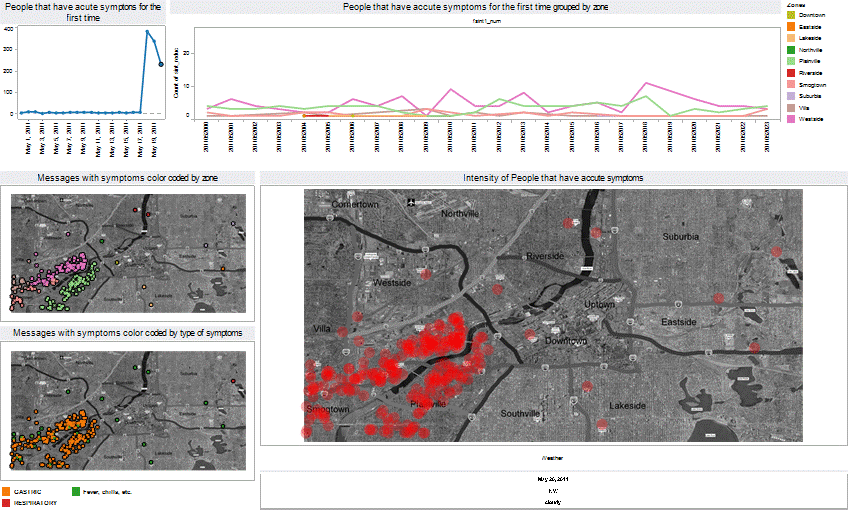This screenshot has width=848, height=510.
Task: Click the 'Lakeside' label on intensity map
Action: tap(627, 406)
